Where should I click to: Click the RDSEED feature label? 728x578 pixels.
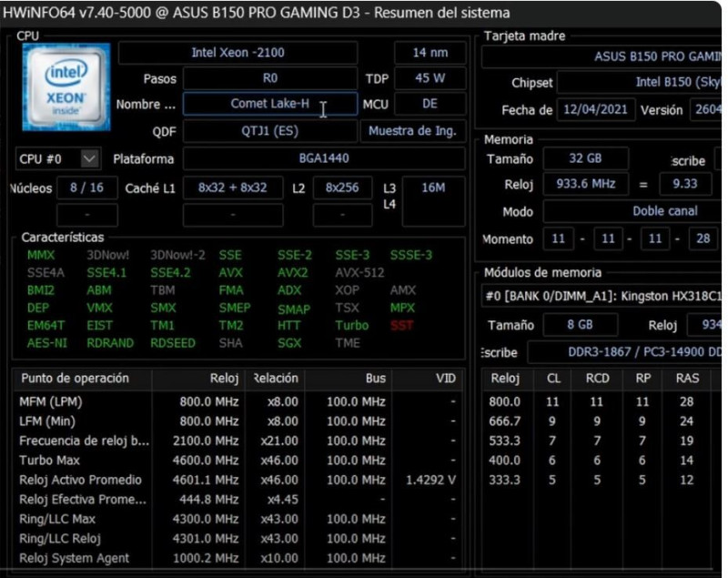coord(173,343)
